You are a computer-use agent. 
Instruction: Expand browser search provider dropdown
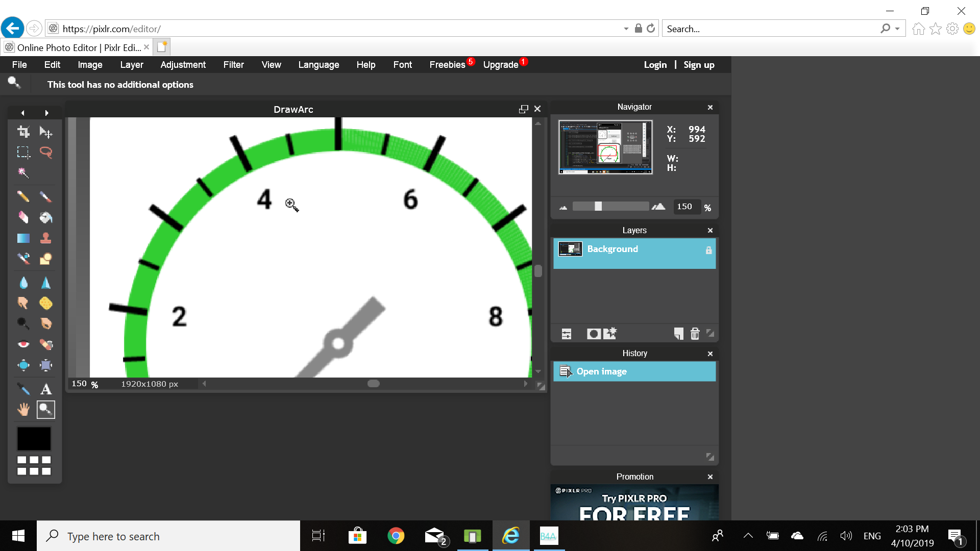pyautogui.click(x=897, y=29)
